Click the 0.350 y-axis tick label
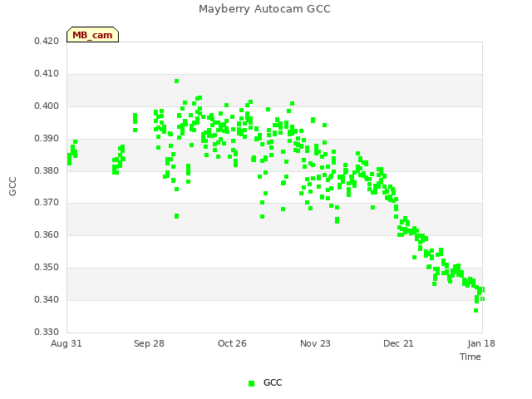 point(47,268)
